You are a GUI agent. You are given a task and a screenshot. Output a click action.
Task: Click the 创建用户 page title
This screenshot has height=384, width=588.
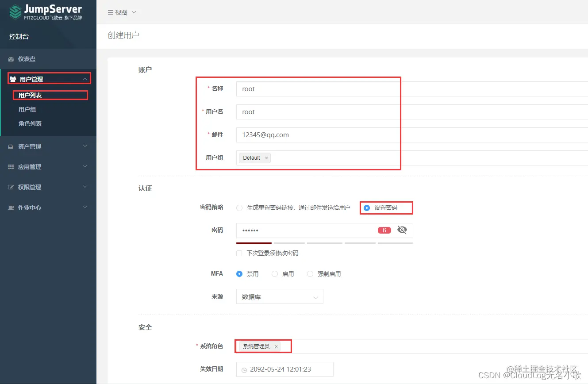tap(123, 35)
